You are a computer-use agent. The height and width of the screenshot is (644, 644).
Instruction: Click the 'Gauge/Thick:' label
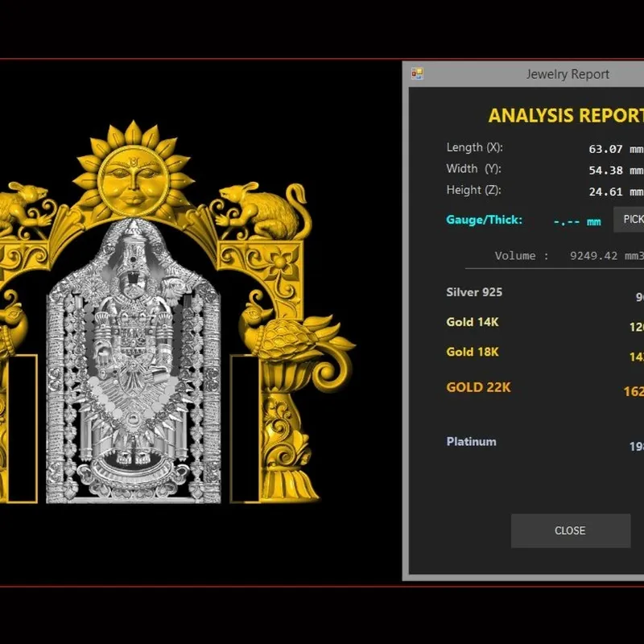[485, 220]
